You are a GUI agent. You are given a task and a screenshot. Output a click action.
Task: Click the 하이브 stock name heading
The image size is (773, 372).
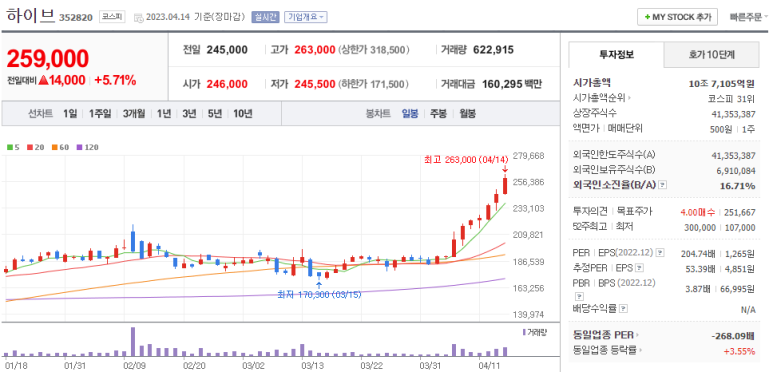click(x=30, y=16)
